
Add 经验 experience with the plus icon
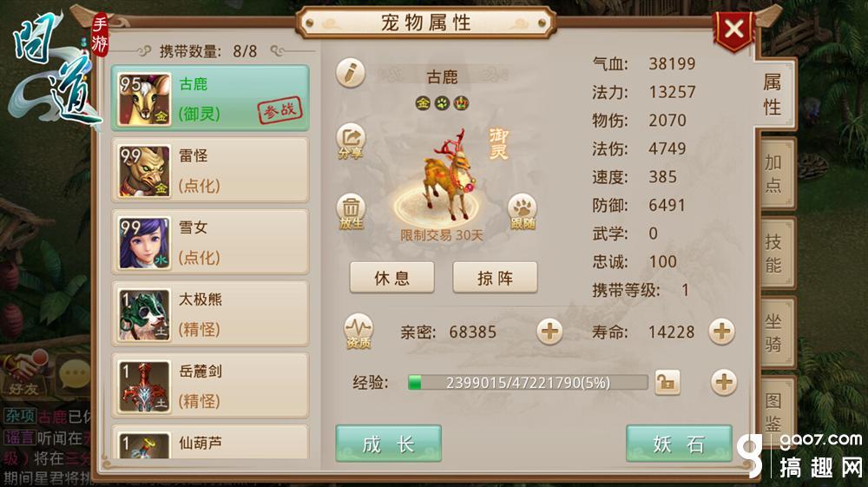pos(724,383)
